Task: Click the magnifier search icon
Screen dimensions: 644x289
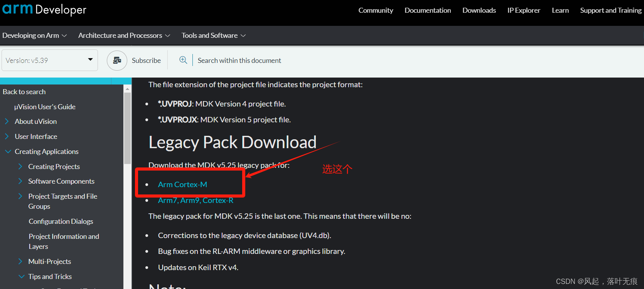Action: [x=183, y=60]
